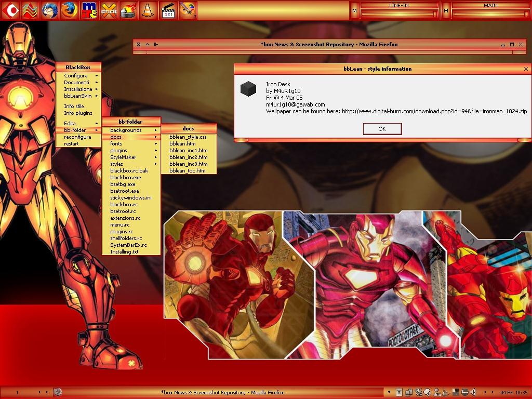Screen dimensions: 532x399
Task: Launch the Nero burning Colosseum icon
Action: click(x=129, y=10)
